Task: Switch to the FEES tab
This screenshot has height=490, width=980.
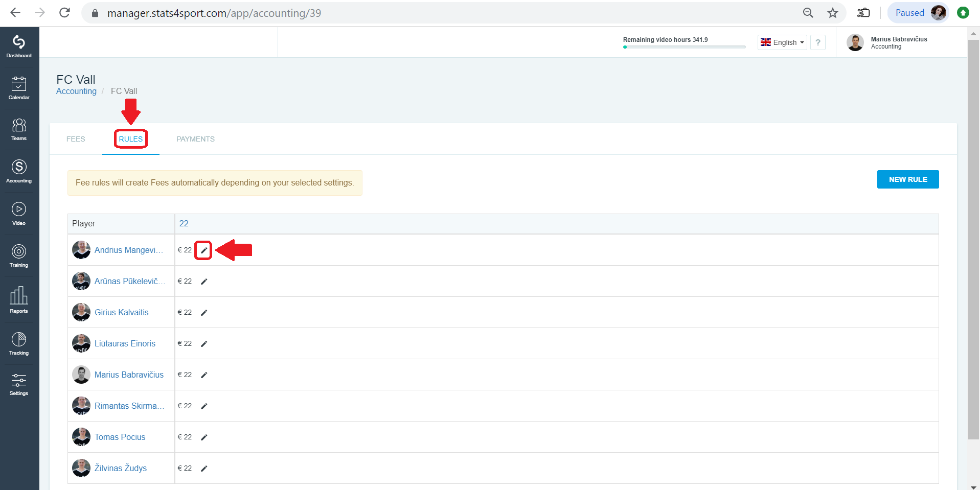Action: (x=76, y=139)
